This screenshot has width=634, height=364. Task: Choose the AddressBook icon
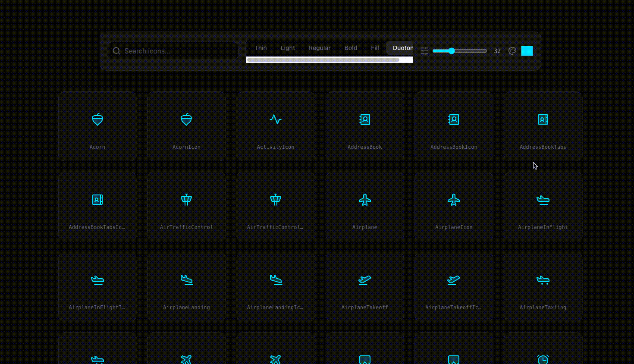(365, 119)
